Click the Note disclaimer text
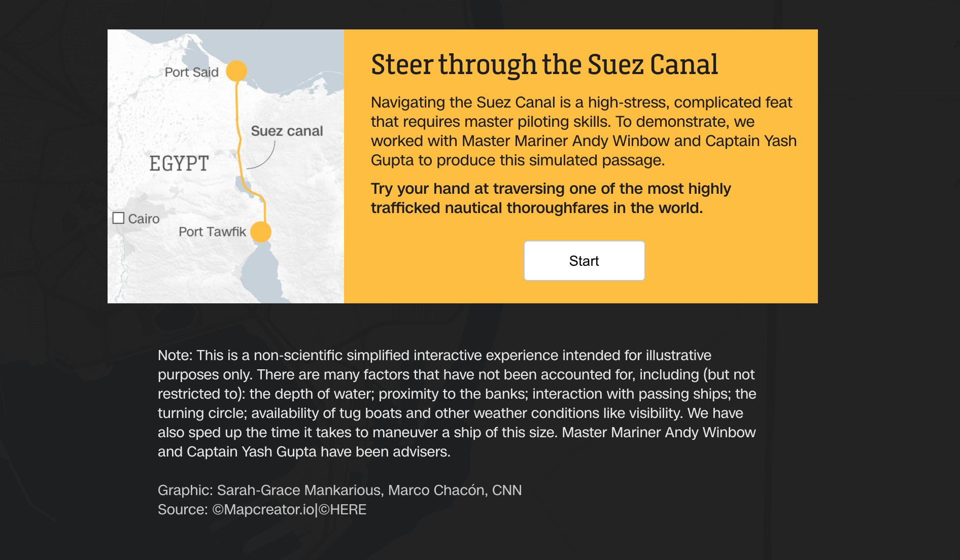The height and width of the screenshot is (560, 960). [x=457, y=403]
